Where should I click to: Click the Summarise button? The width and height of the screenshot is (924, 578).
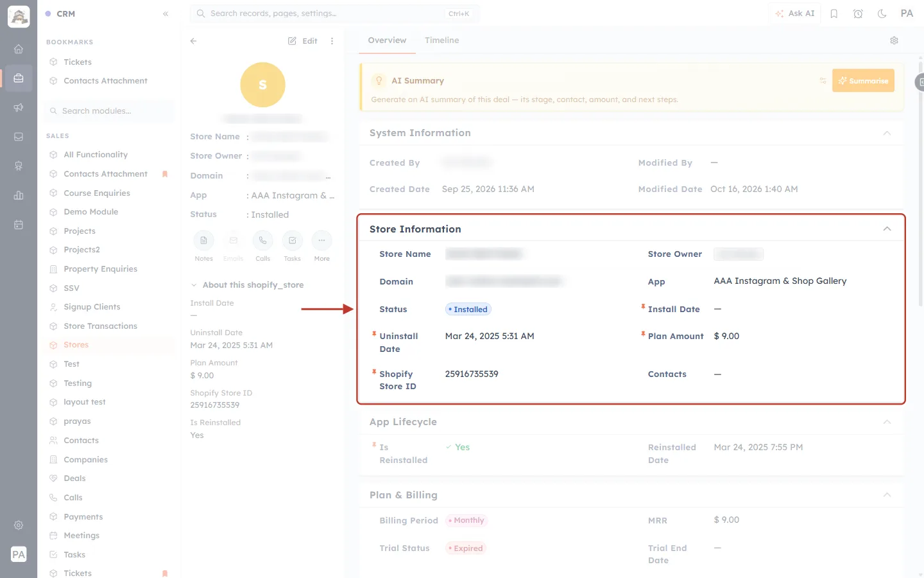(863, 81)
